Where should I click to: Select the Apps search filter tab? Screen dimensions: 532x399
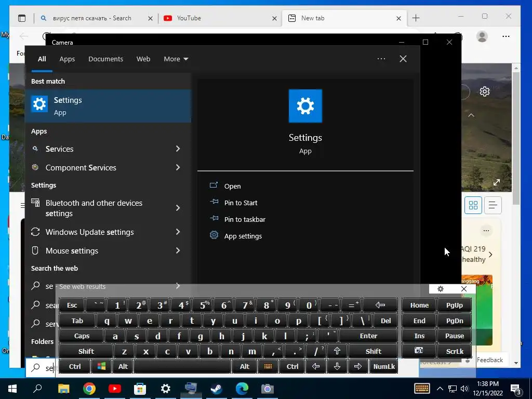coord(67,59)
